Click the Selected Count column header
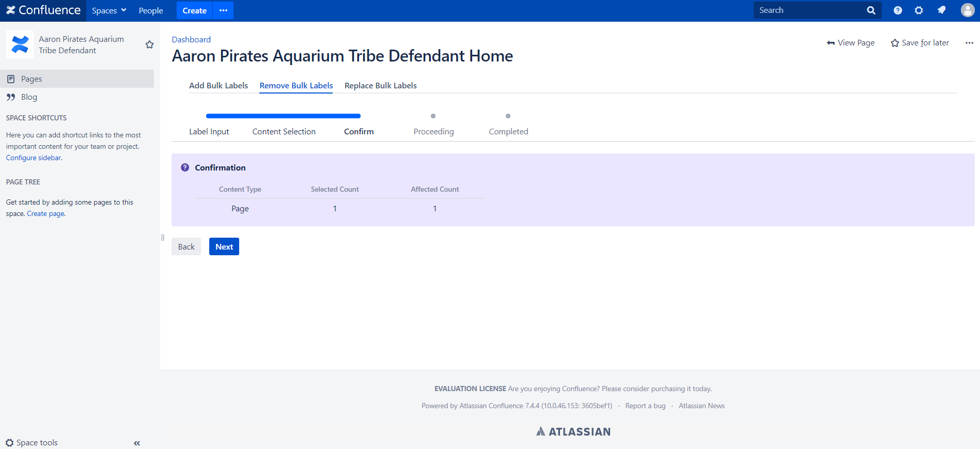The height and width of the screenshot is (449, 980). pyautogui.click(x=335, y=189)
